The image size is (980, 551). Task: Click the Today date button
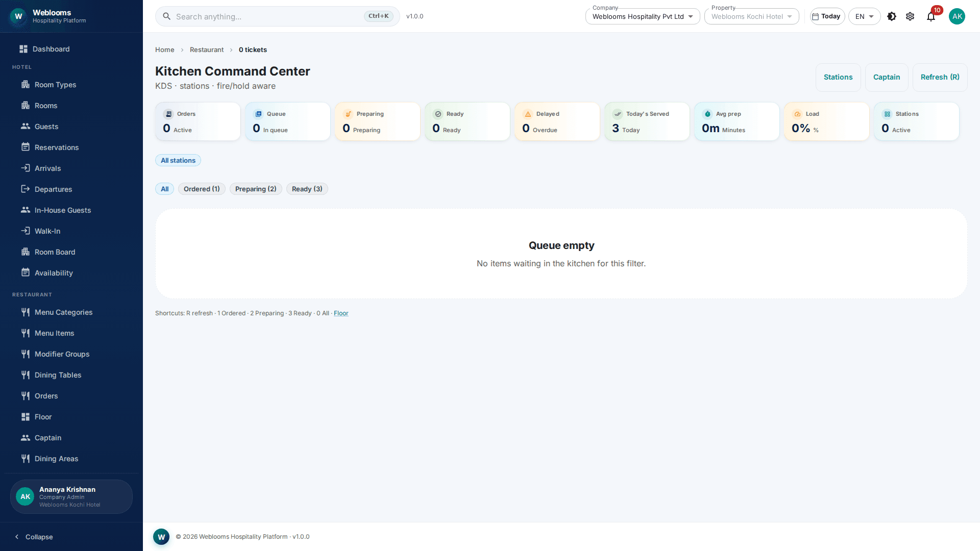point(827,16)
